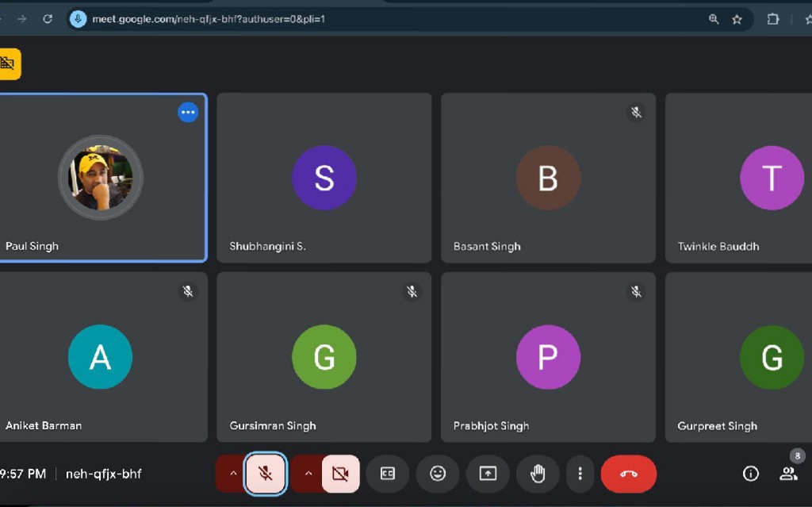Click the Basant Singh name label
This screenshot has width=812, height=507.
coord(487,246)
